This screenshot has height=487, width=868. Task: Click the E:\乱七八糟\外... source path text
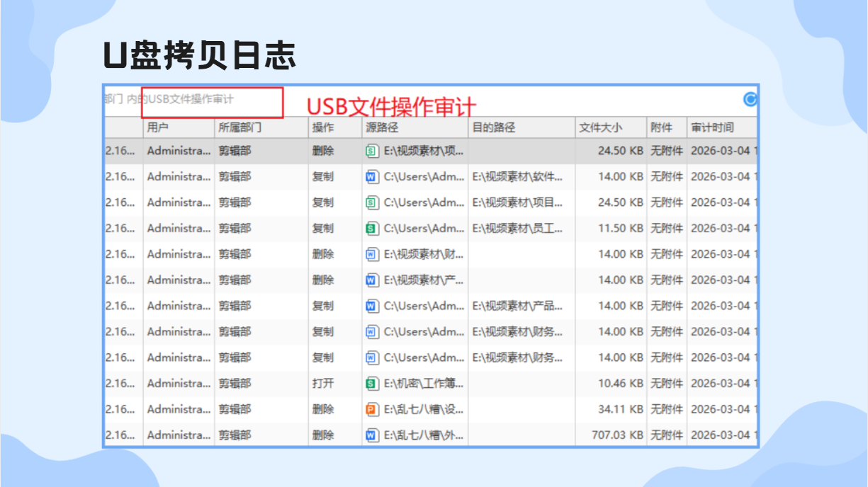tap(424, 435)
